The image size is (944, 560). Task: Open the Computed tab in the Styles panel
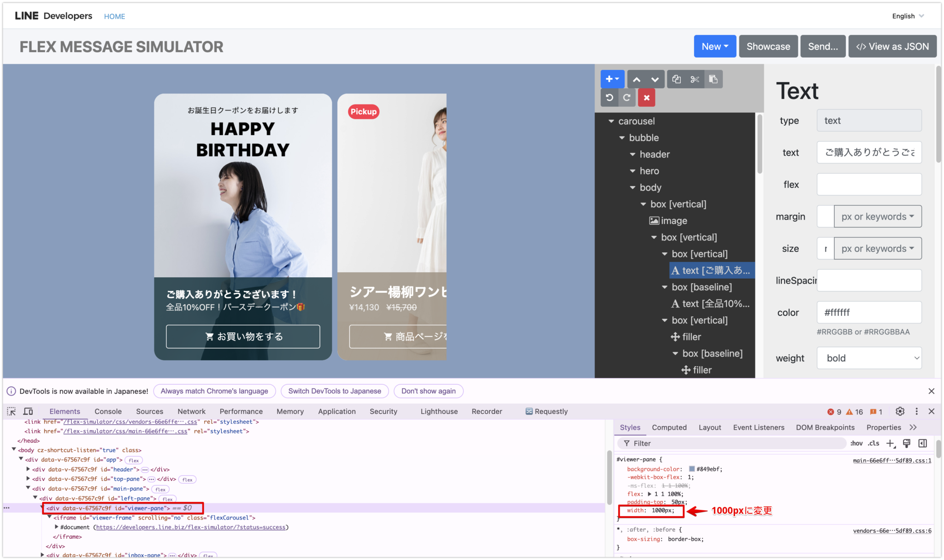tap(669, 427)
